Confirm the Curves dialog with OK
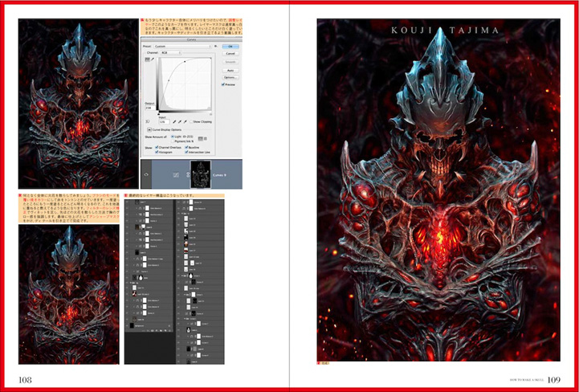The width and height of the screenshot is (579, 392). coord(230,47)
